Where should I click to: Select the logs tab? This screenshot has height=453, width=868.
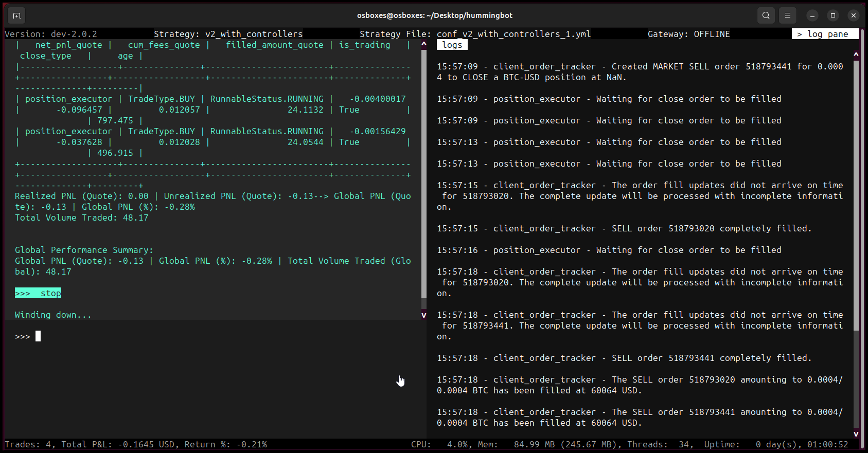click(452, 45)
